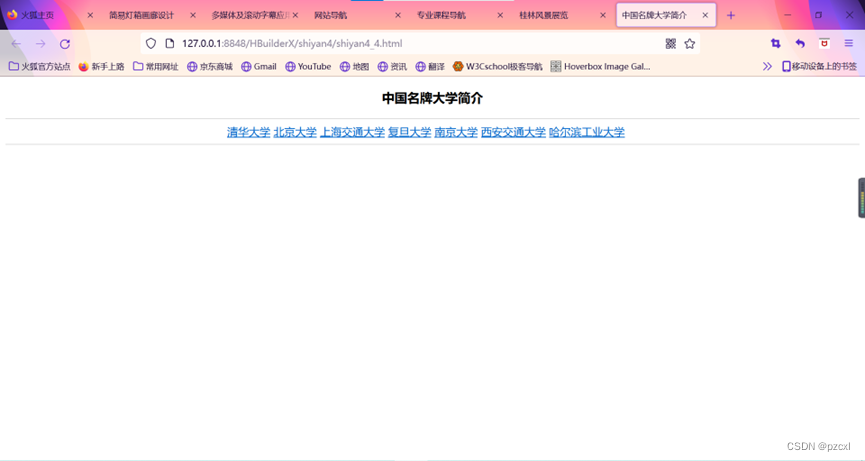Minimize the Firefox window
The image size is (865, 461).
(788, 15)
